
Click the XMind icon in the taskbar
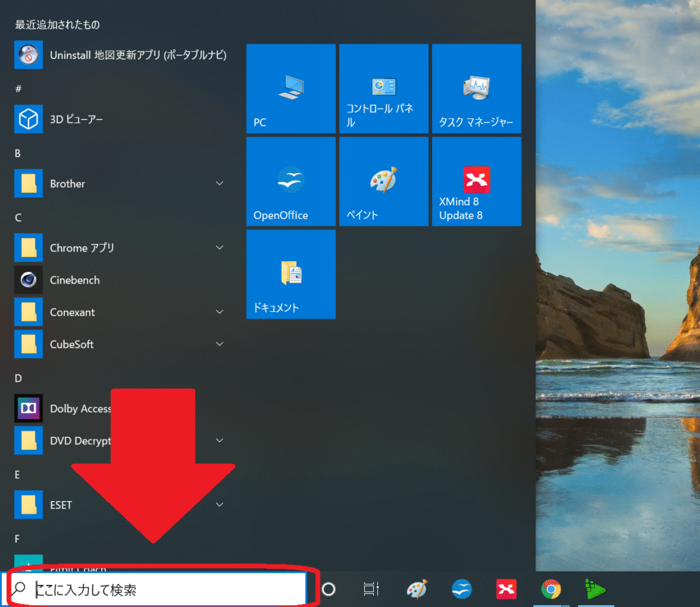click(x=507, y=589)
